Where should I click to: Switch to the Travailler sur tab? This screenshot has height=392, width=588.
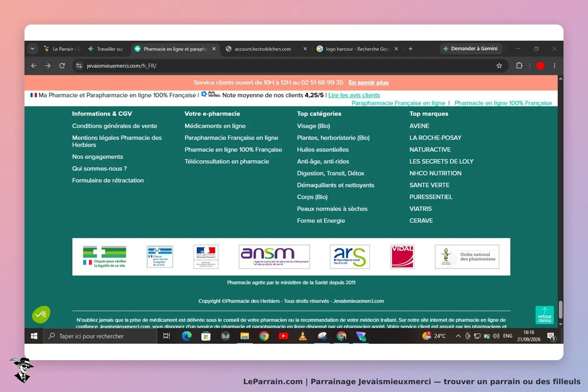pos(105,49)
